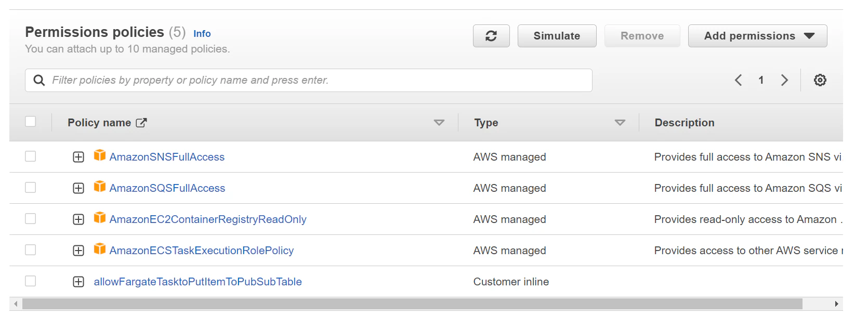This screenshot has height=315, width=868.
Task: Go to next page arrow
Action: (784, 80)
